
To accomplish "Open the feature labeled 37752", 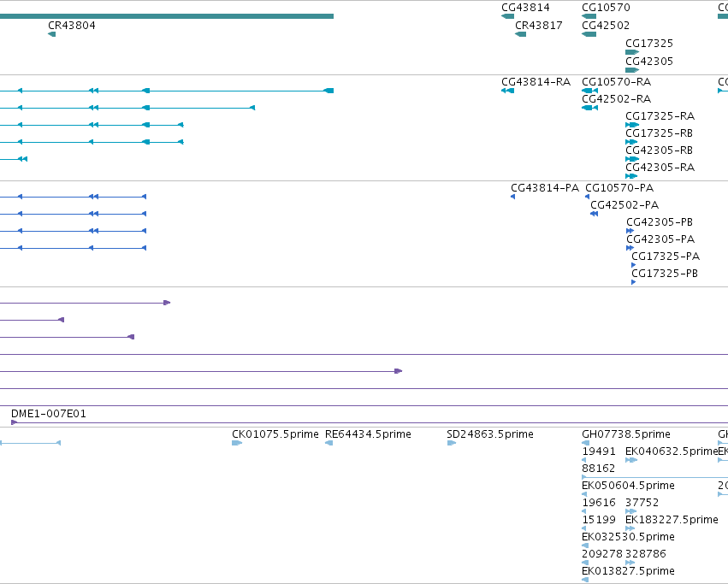I will click(x=630, y=511).
